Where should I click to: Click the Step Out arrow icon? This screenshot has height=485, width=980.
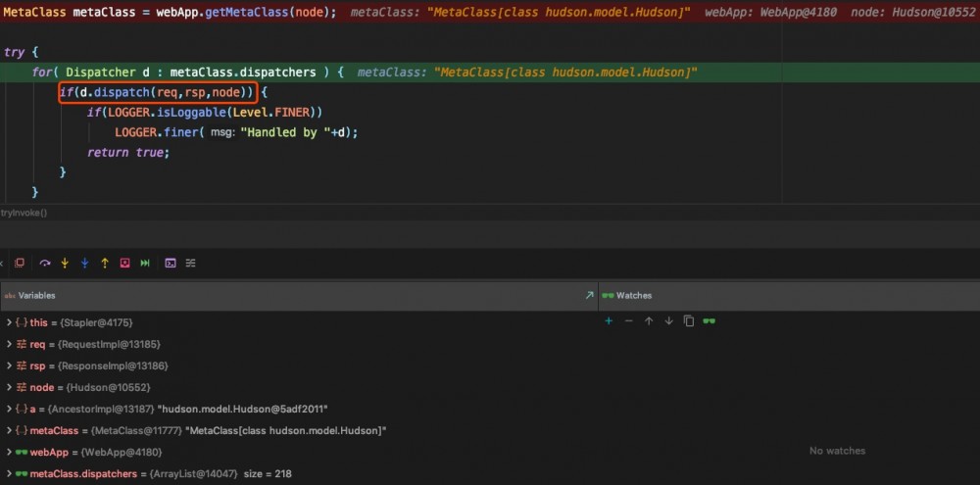(x=105, y=264)
